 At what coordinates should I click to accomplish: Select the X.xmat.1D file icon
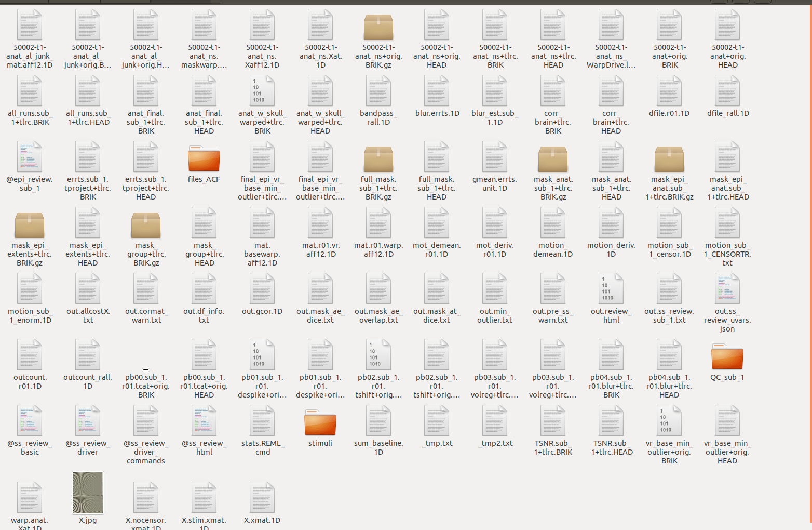(262, 497)
